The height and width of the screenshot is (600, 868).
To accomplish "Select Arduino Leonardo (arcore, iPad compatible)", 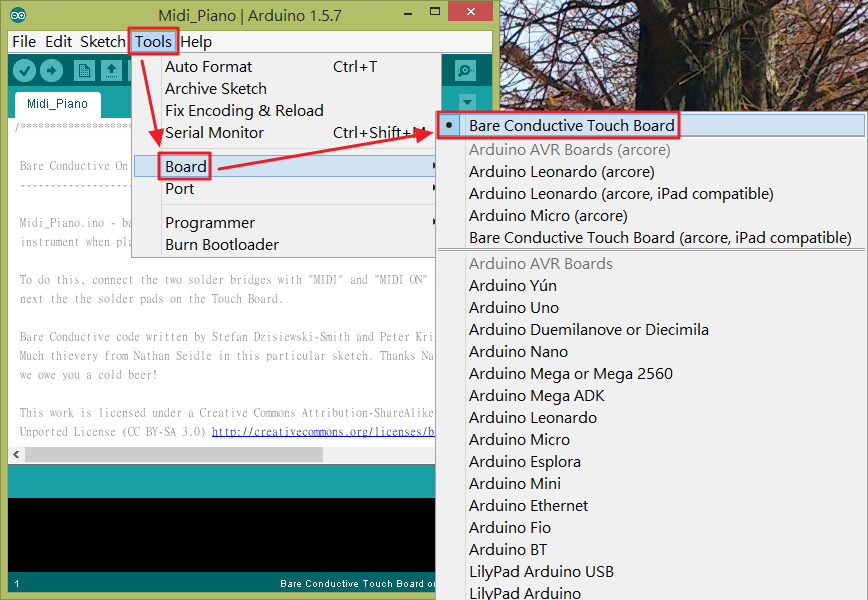I will (x=652, y=194).
